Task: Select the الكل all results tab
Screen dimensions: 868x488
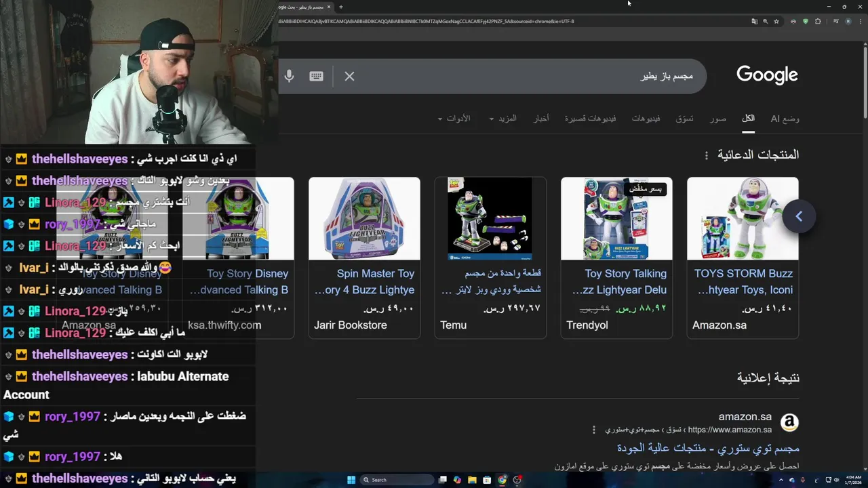Action: 748,119
